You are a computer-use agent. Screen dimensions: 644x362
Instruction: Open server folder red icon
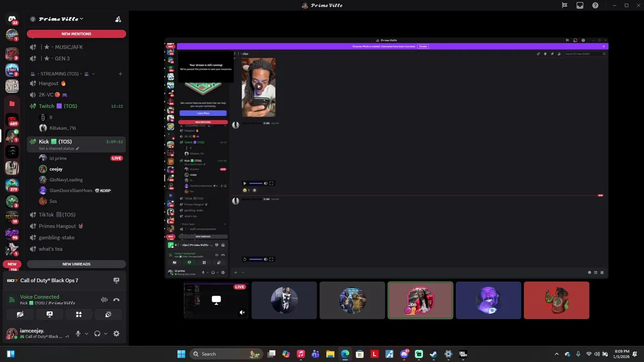(12, 104)
